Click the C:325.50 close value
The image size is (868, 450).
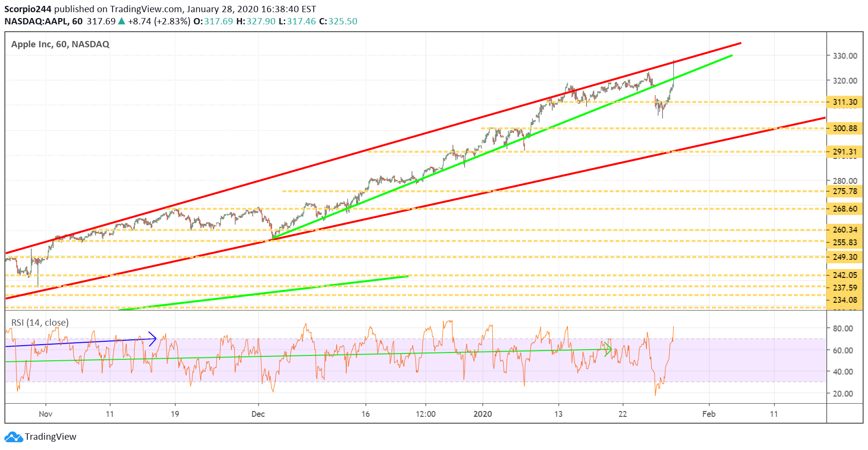click(x=338, y=21)
